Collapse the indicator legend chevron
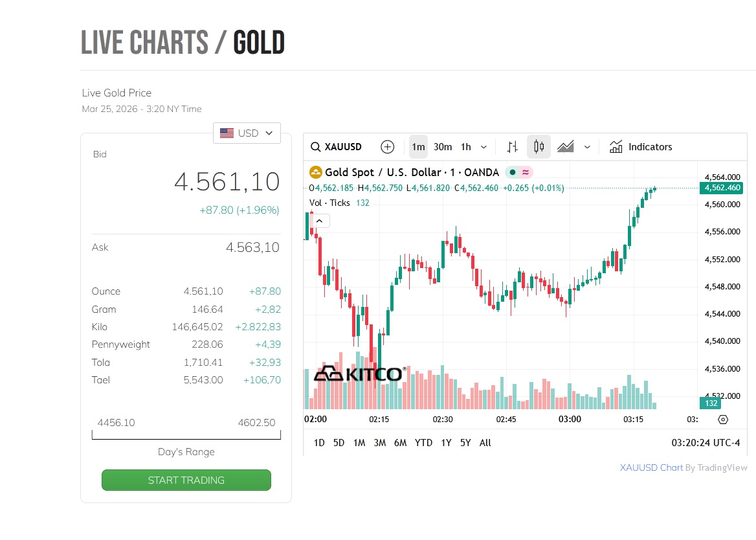The height and width of the screenshot is (540, 756). [x=320, y=221]
